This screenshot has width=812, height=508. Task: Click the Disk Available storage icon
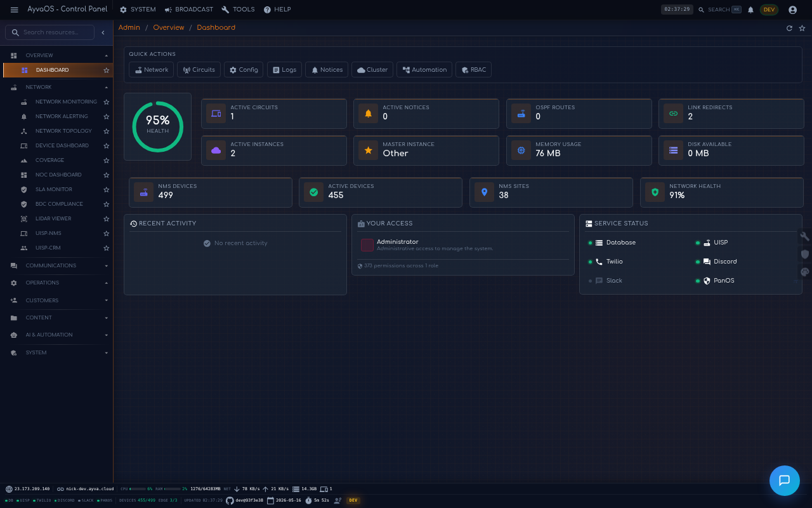pyautogui.click(x=673, y=150)
